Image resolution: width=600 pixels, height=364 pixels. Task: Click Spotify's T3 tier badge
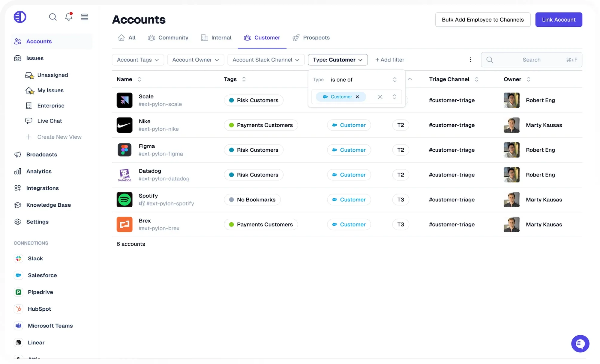pos(400,200)
